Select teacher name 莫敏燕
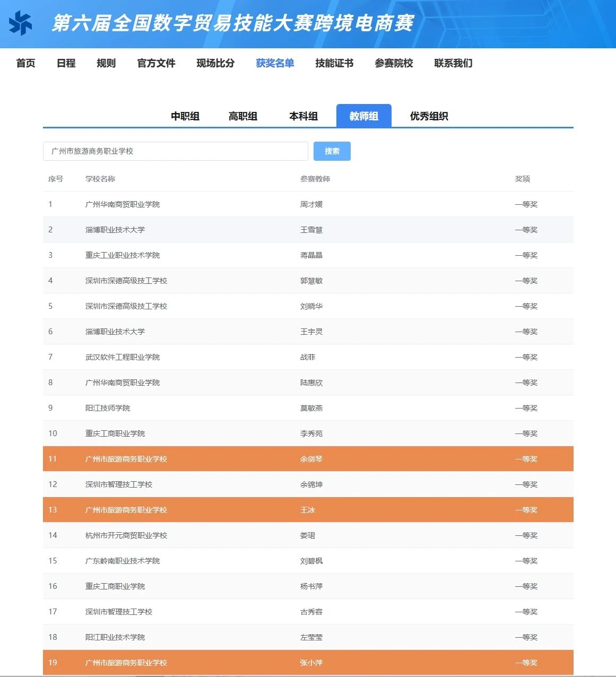Screen dimensions: 616x677 coord(311,408)
